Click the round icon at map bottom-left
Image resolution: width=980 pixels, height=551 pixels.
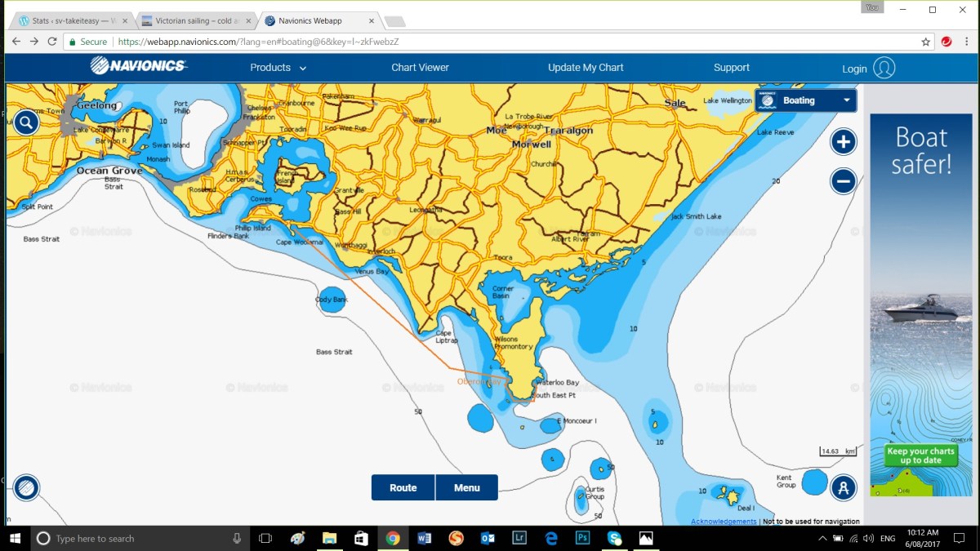26,488
